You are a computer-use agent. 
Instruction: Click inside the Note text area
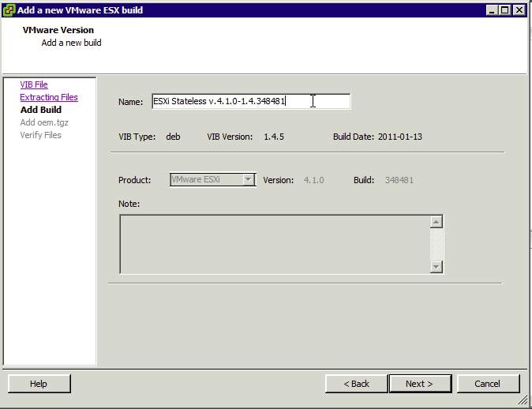click(x=275, y=244)
